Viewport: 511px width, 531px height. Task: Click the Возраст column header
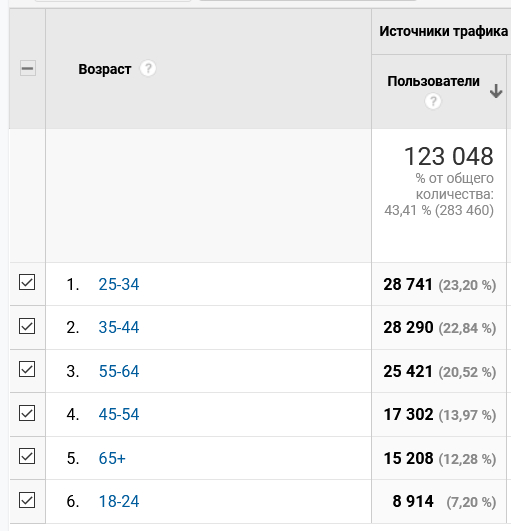pyautogui.click(x=105, y=69)
